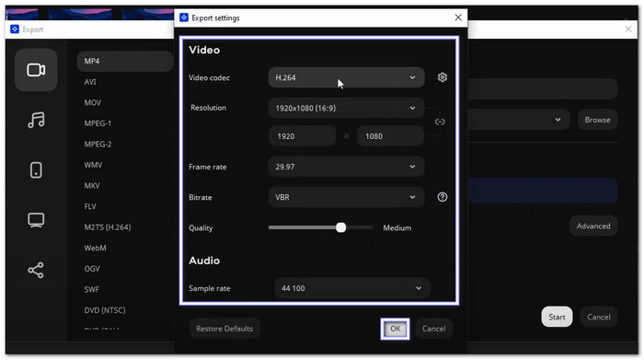Open the Video export category
The image size is (644, 360).
click(36, 70)
